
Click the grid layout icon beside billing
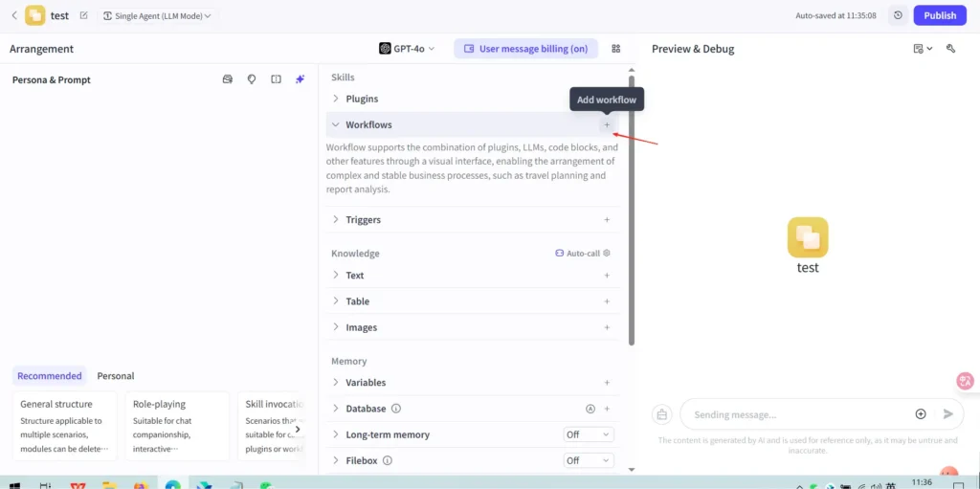(x=615, y=49)
